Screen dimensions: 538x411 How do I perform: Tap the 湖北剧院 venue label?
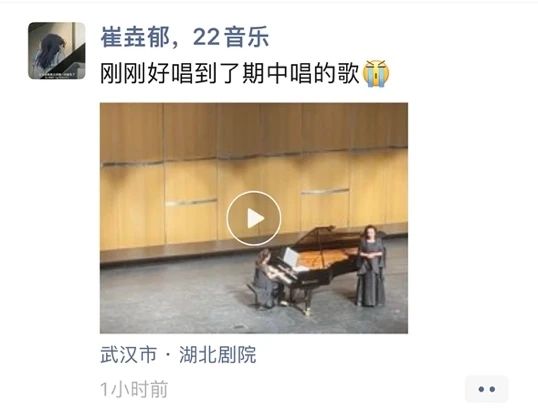218,355
